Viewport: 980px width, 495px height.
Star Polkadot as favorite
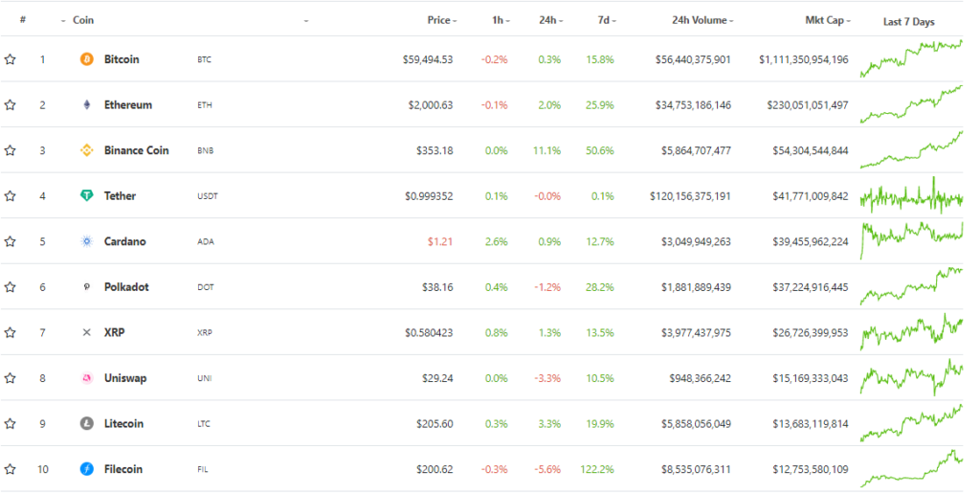(10, 287)
